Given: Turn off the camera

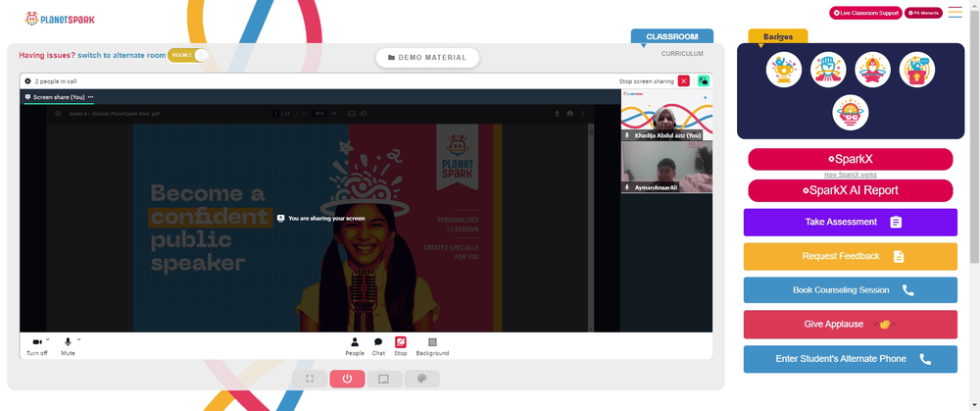Looking at the screenshot, I should pyautogui.click(x=37, y=345).
